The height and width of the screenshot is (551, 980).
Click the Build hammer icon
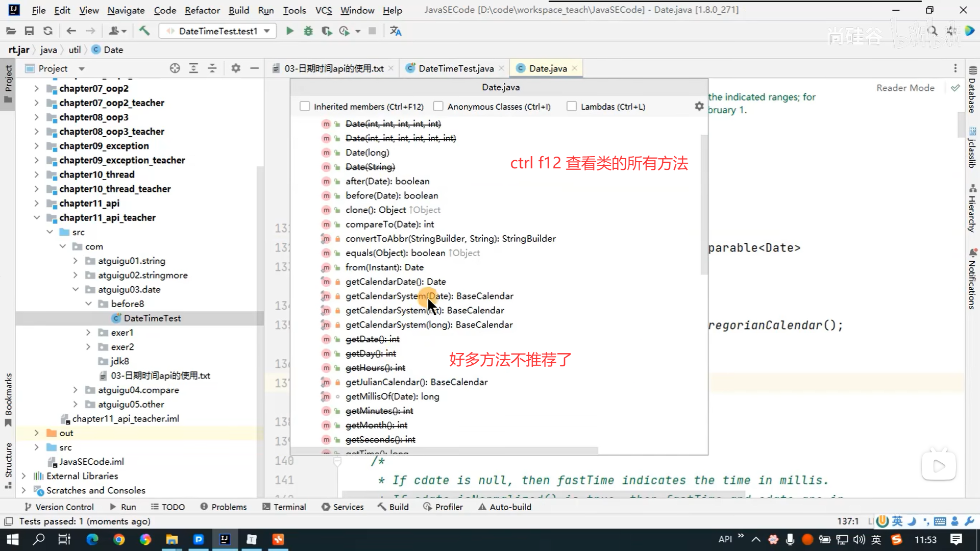click(x=144, y=31)
